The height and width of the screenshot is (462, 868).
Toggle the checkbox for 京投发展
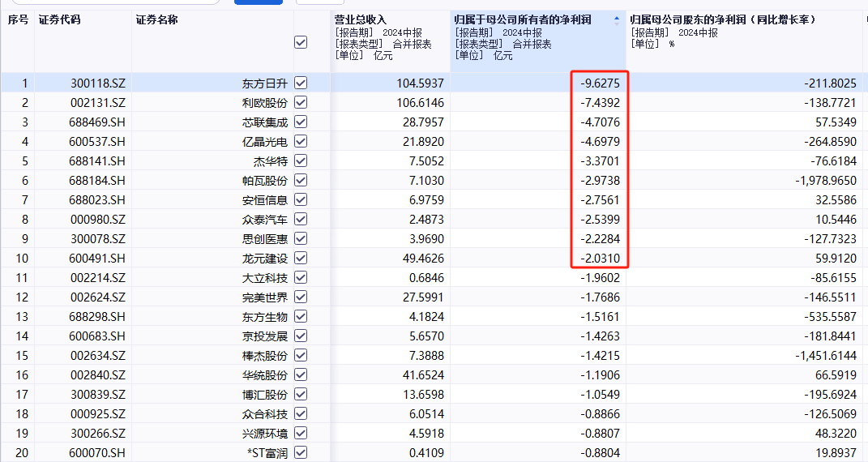(301, 336)
